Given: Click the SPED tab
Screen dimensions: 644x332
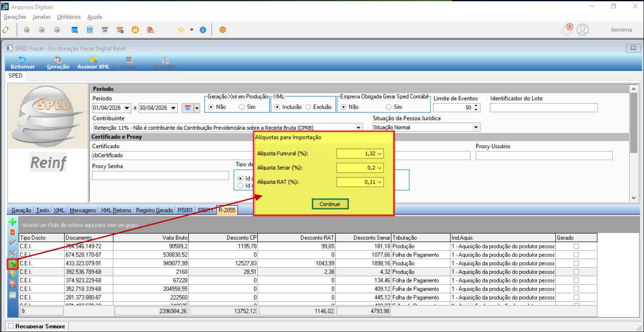Looking at the screenshot, I should [15, 76].
